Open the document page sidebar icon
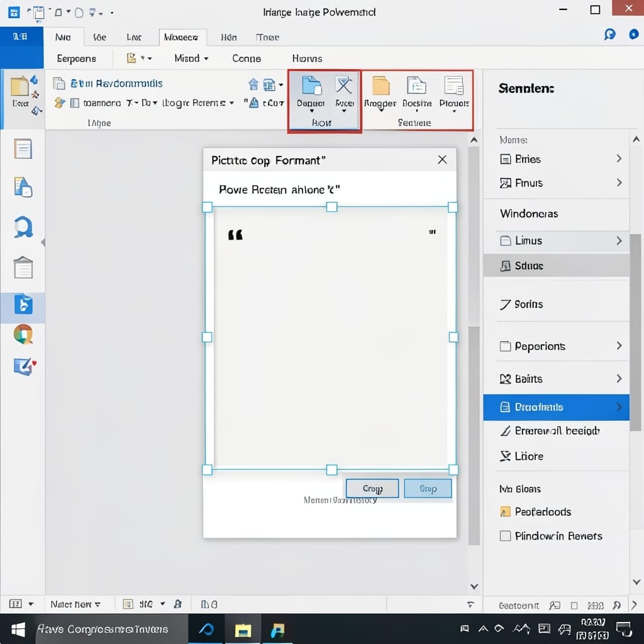This screenshot has width=644, height=644. click(23, 148)
